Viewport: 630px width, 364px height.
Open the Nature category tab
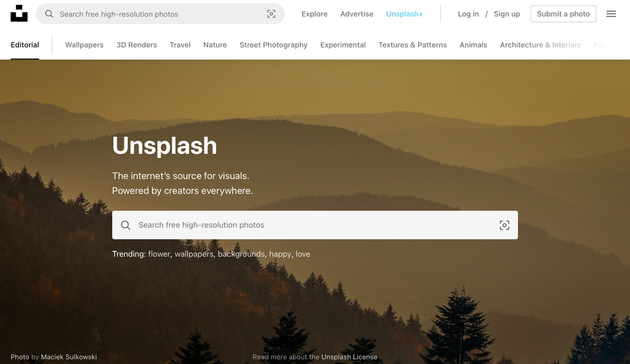point(215,45)
